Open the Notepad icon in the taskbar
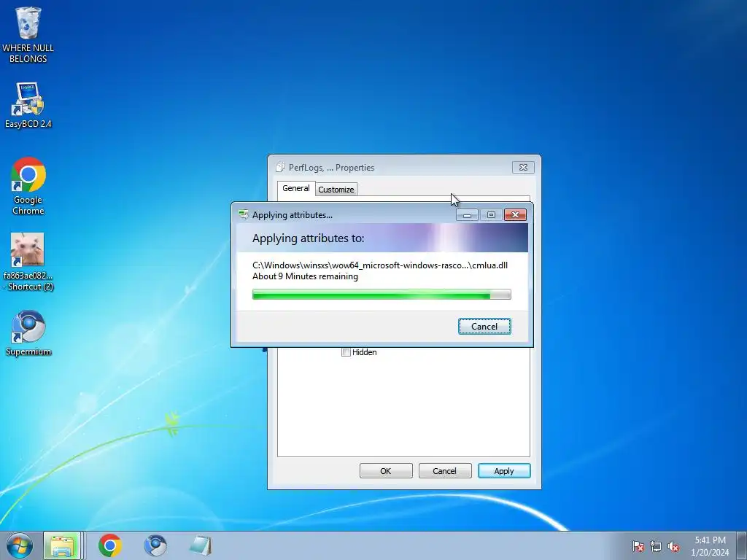This screenshot has height=560, width=747. [201, 545]
